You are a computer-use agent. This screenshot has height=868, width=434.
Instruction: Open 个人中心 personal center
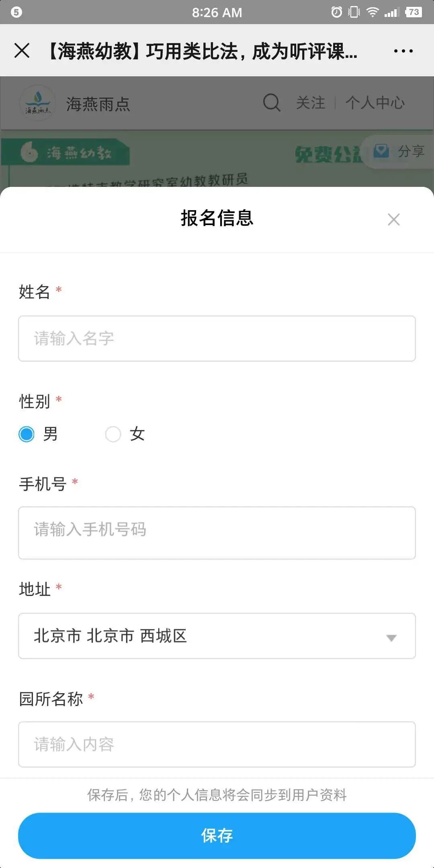tap(375, 103)
